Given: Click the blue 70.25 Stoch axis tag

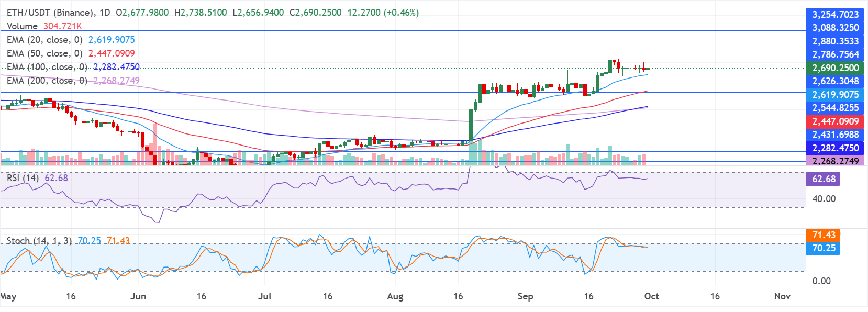Looking at the screenshot, I should click(824, 248).
